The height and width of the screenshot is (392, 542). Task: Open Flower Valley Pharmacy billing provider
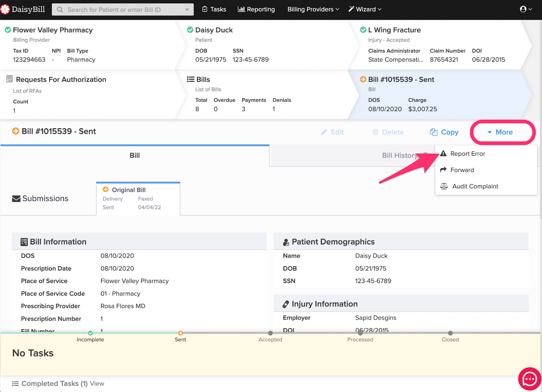pyautogui.click(x=53, y=30)
